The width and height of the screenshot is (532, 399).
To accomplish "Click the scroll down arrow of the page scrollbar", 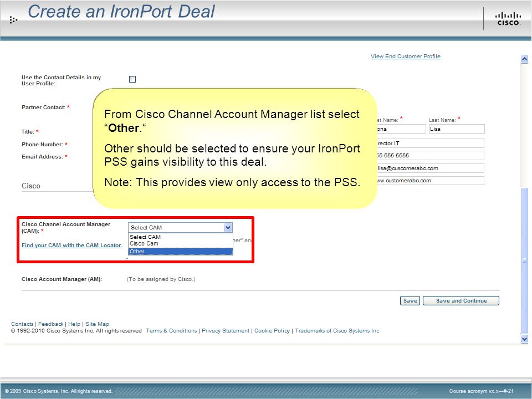I will pyautogui.click(x=524, y=339).
